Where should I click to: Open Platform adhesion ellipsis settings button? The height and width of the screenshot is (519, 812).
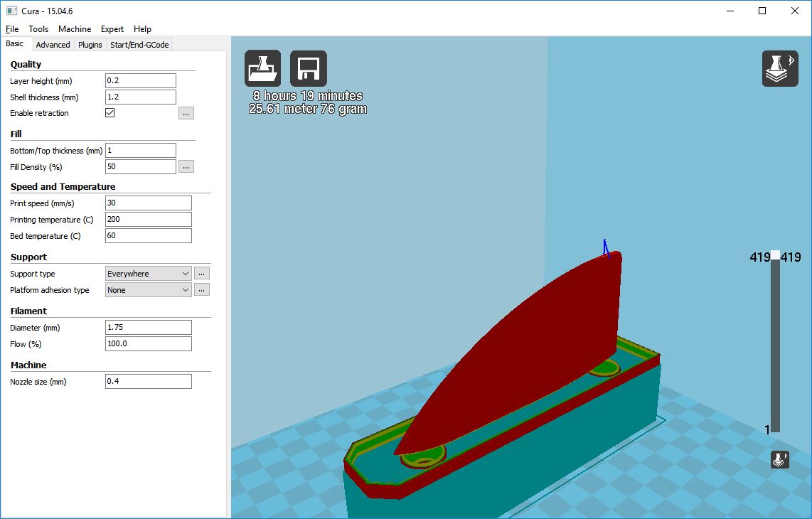pos(201,290)
